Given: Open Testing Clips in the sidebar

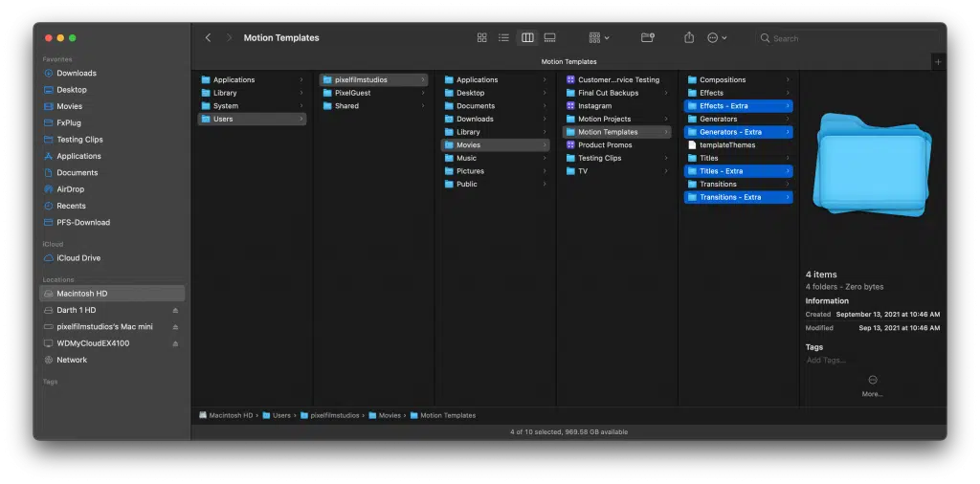Looking at the screenshot, I should pos(79,140).
